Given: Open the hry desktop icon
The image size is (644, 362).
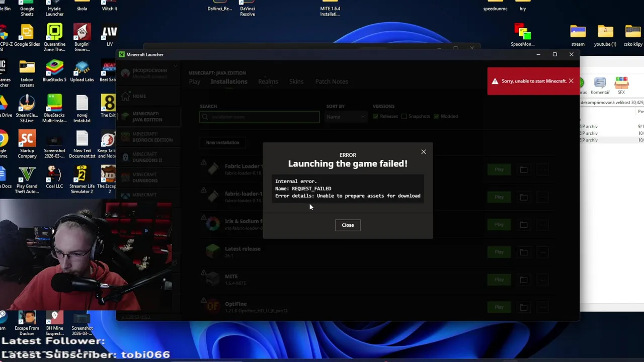Looking at the screenshot, I should [523, 6].
